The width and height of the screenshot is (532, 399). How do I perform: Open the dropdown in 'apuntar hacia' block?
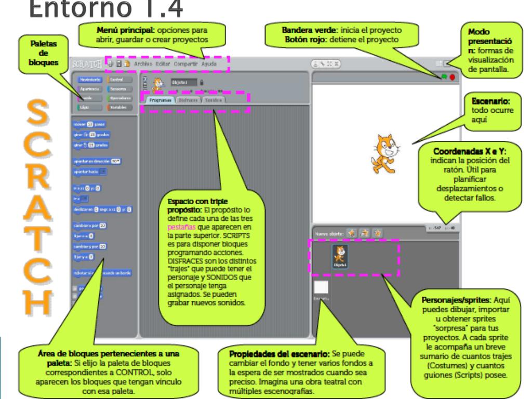pyautogui.click(x=103, y=171)
